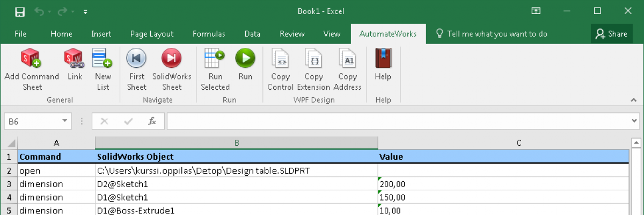Click the vertical scrollbar up arrow
The image size is (644, 215).
point(636,143)
